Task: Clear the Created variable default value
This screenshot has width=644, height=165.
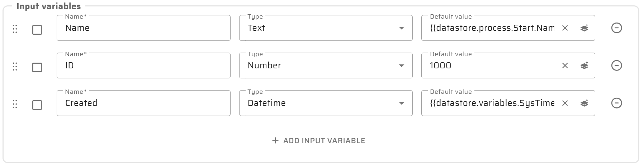Action: click(x=565, y=103)
